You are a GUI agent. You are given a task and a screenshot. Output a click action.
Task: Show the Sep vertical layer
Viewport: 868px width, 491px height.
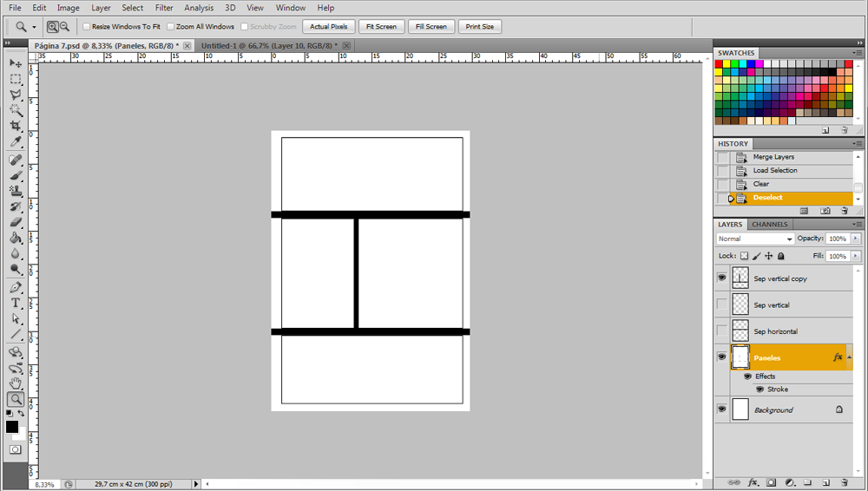click(x=721, y=304)
